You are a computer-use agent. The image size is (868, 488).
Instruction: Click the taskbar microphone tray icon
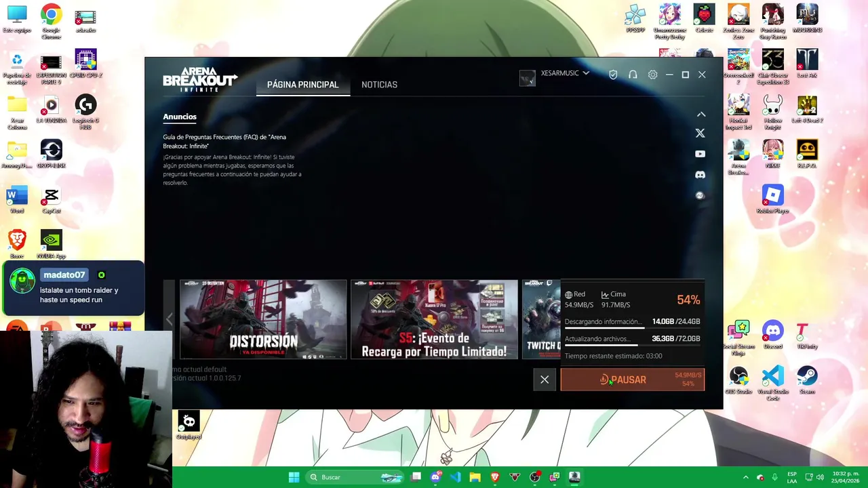(774, 477)
